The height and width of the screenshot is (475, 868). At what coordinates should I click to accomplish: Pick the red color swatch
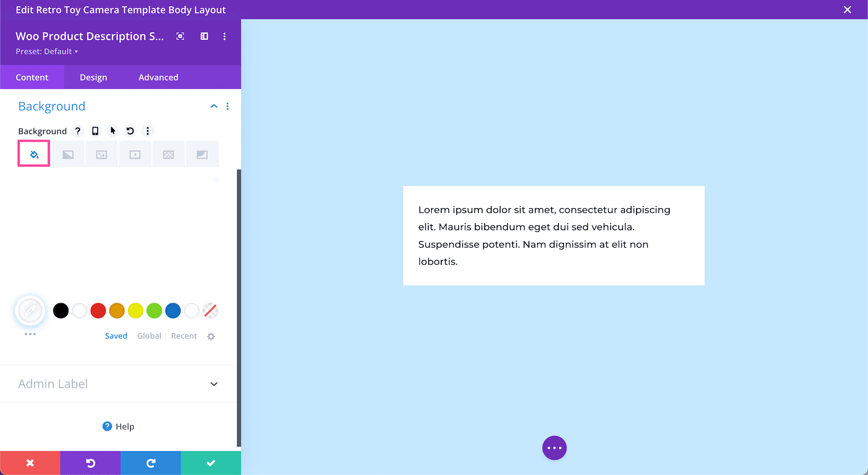98,311
